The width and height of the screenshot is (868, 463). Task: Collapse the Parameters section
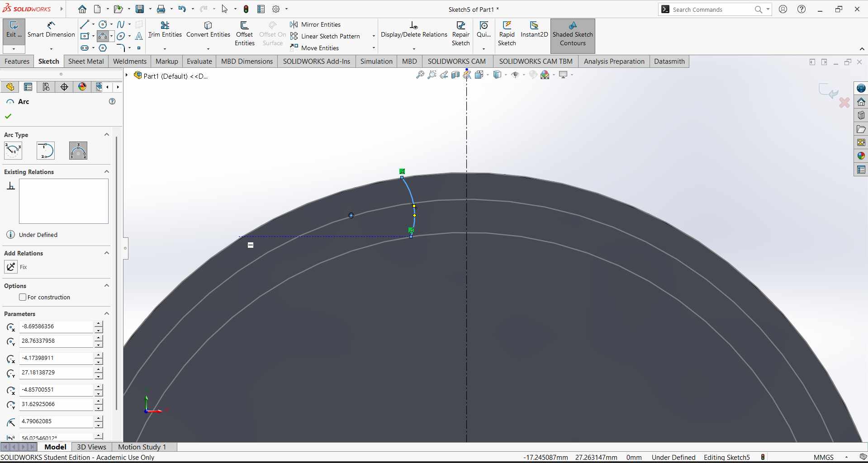107,314
